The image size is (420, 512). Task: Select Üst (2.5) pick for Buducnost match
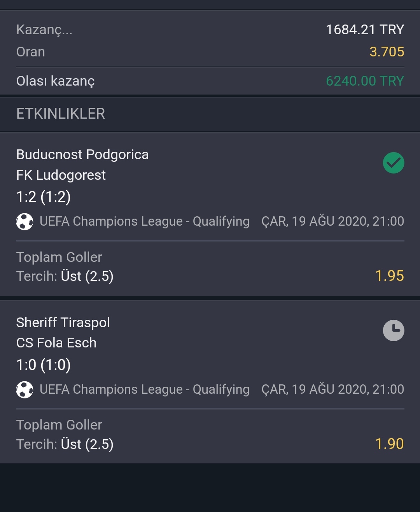[x=87, y=276]
